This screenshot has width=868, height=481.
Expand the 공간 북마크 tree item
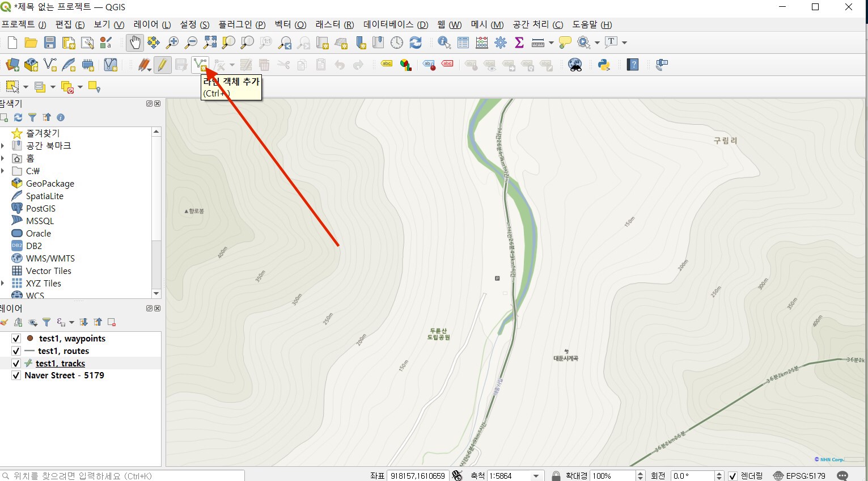(3, 146)
